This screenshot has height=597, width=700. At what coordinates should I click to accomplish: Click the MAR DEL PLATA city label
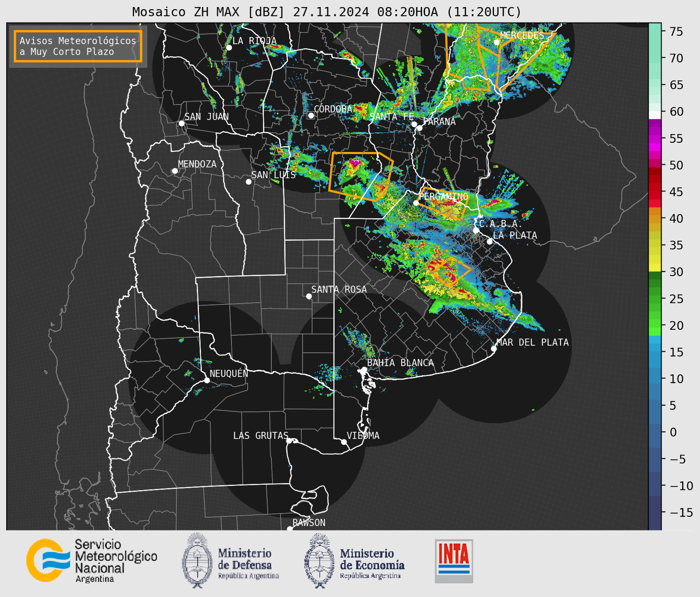tap(532, 343)
